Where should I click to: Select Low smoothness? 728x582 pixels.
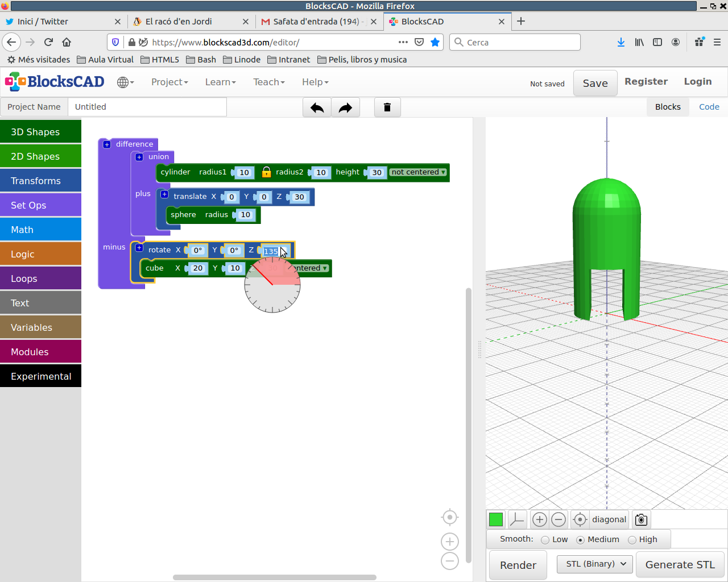(545, 540)
